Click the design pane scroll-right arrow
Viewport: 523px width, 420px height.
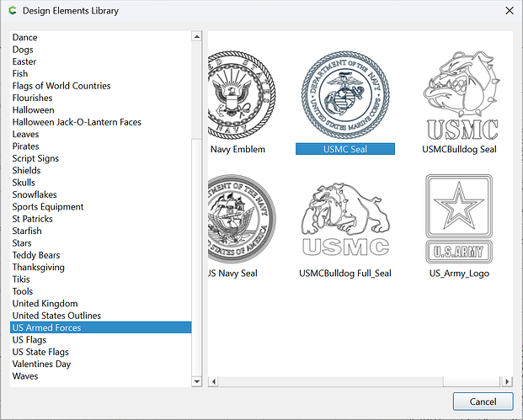tap(507, 381)
